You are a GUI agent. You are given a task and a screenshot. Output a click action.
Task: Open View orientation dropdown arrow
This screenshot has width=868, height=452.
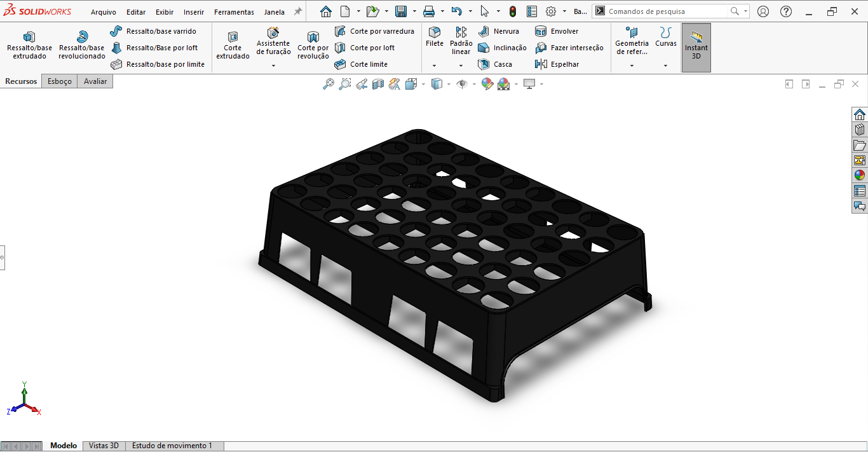[x=423, y=84]
